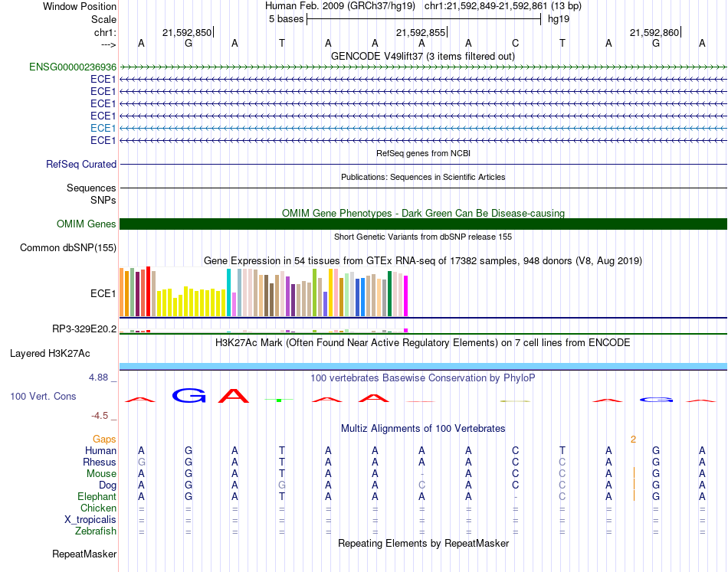
Task: Click the orange 2 in the Gaps row
Action: [633, 440]
